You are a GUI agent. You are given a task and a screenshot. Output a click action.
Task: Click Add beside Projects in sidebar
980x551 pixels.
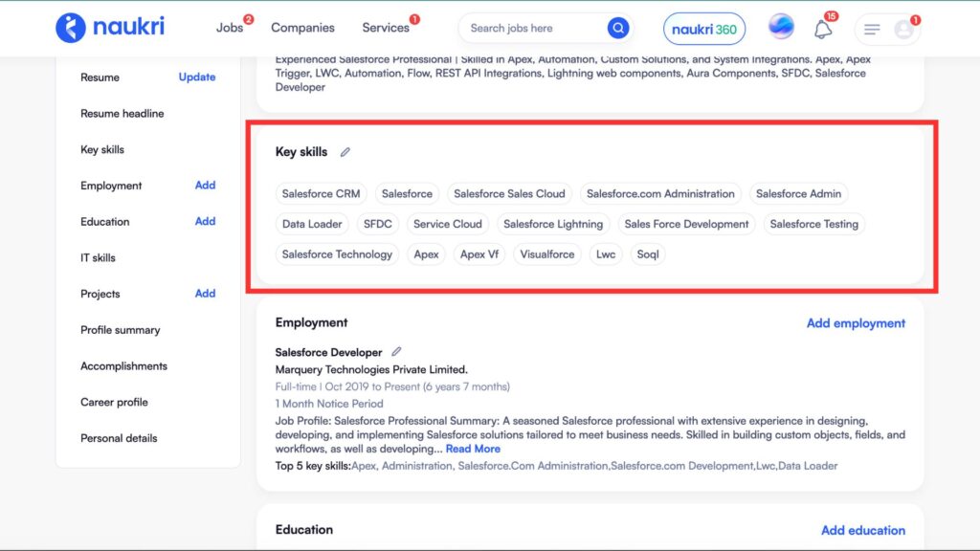pyautogui.click(x=205, y=294)
